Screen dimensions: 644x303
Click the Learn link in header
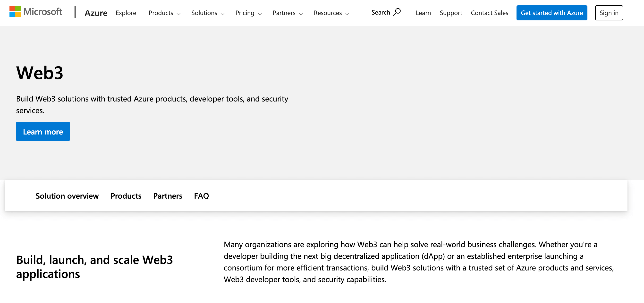tap(423, 13)
